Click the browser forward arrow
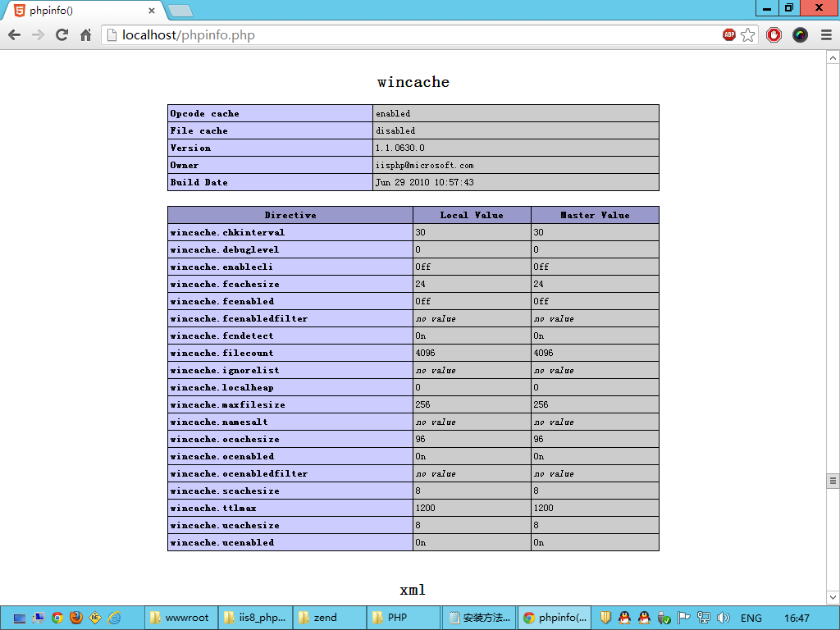This screenshot has height=630, width=840. coord(38,35)
